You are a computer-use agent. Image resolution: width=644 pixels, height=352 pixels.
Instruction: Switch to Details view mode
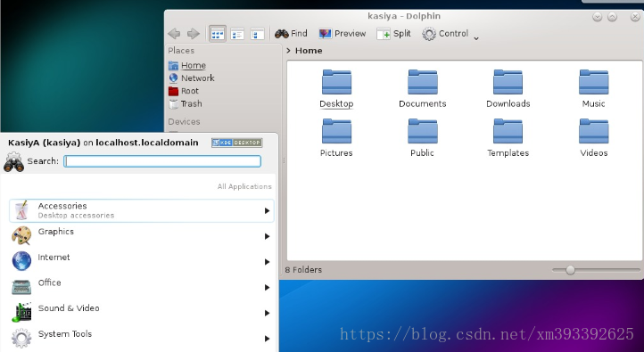click(237, 34)
